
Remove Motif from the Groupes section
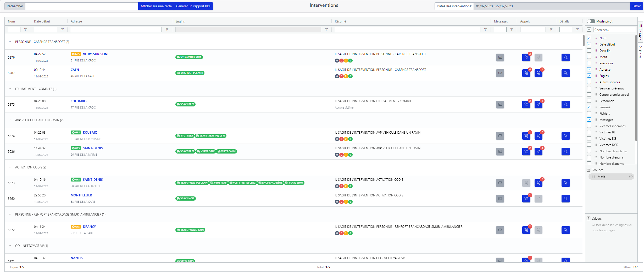(631, 177)
